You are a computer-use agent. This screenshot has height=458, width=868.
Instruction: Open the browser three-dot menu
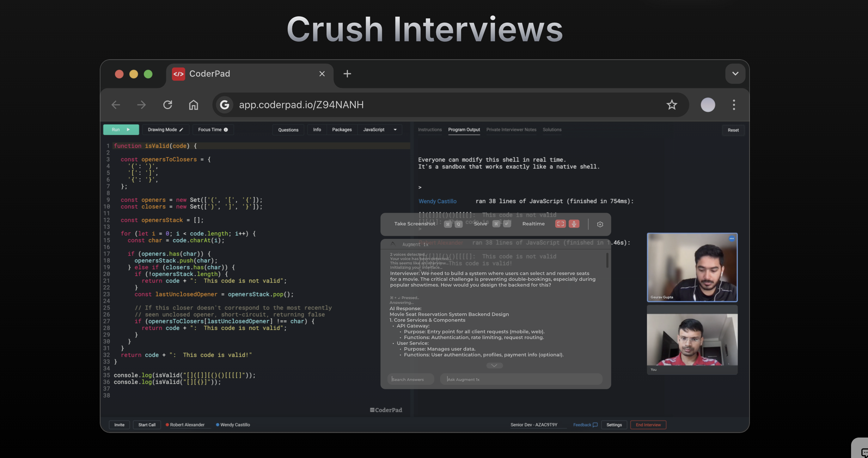point(734,105)
